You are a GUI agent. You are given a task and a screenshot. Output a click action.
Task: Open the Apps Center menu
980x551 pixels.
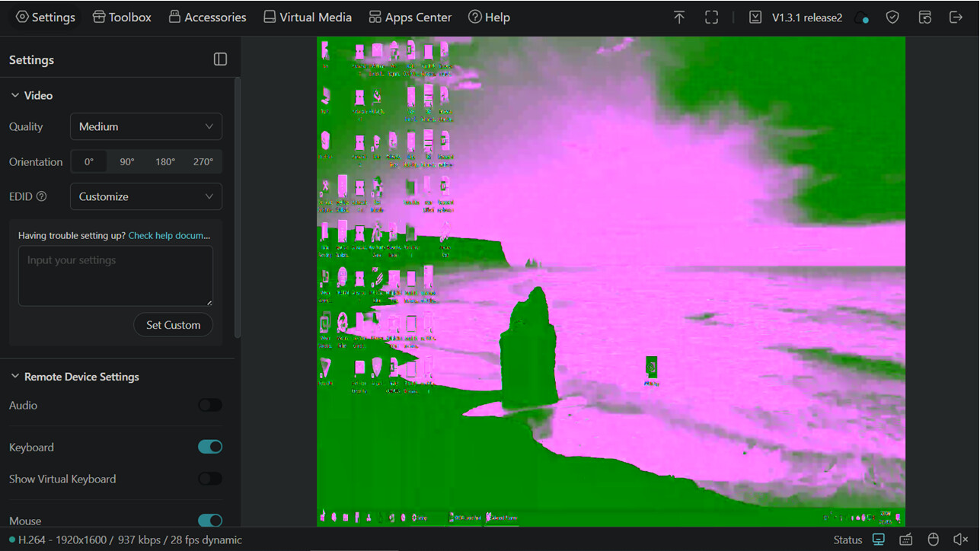point(410,17)
